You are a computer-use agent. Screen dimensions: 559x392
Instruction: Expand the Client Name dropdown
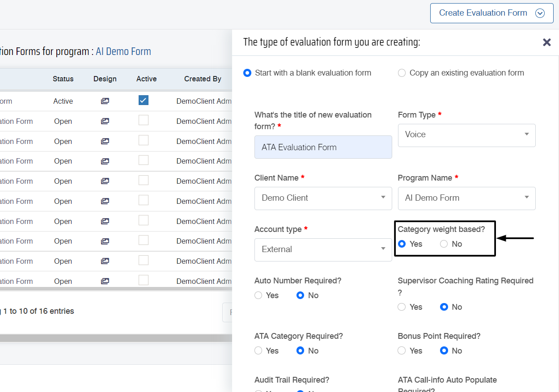click(x=323, y=198)
